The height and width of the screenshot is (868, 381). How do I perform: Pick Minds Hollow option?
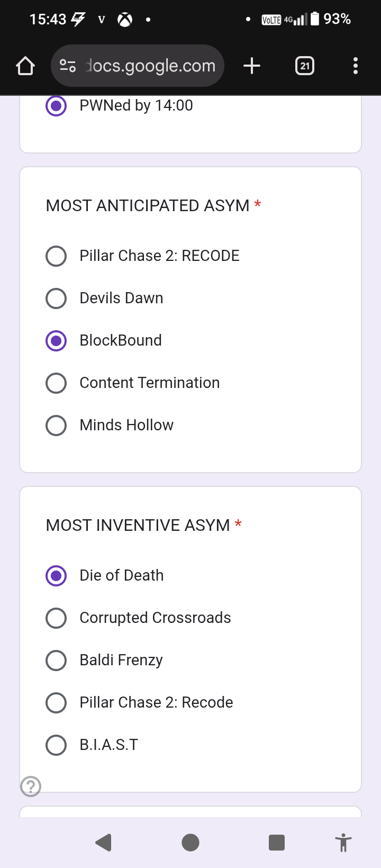point(56,426)
